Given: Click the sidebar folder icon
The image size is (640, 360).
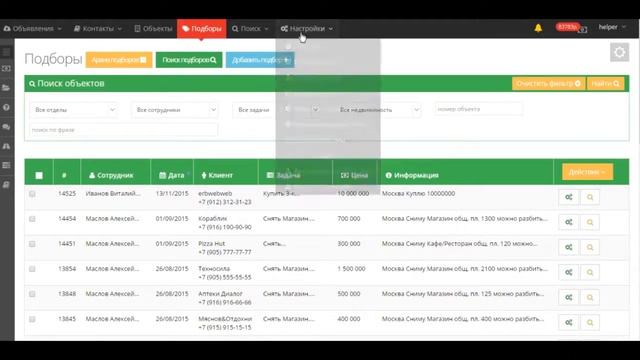Looking at the screenshot, I should [x=6, y=88].
